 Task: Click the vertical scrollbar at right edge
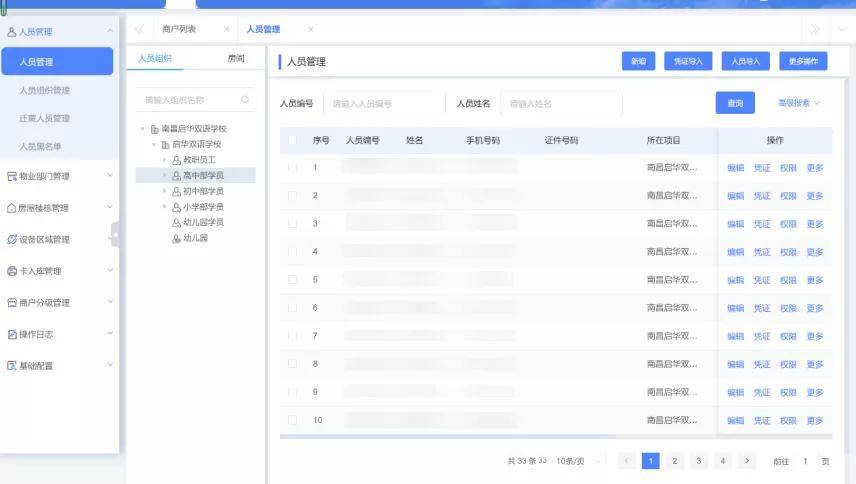[847, 265]
